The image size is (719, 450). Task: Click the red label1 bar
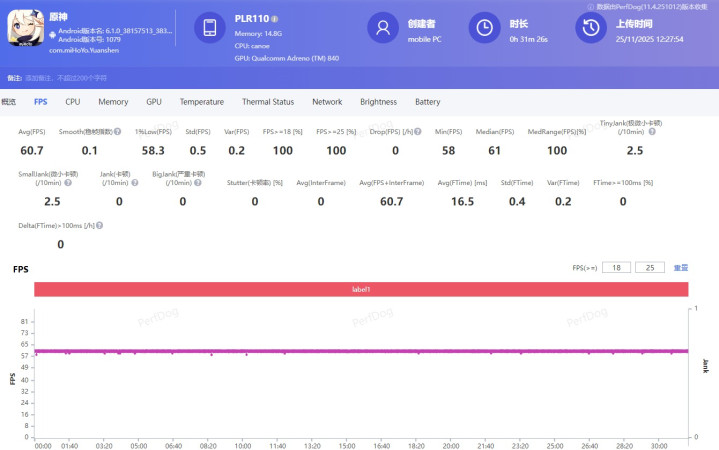point(360,289)
